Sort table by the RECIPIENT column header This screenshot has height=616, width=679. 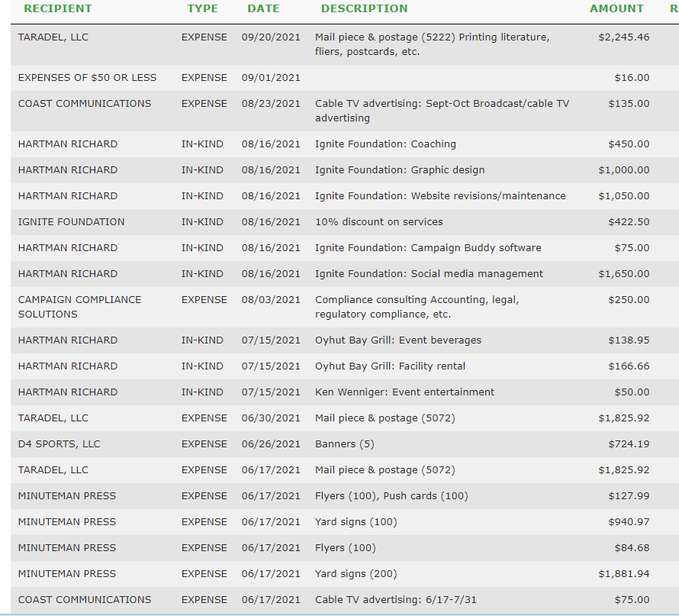click(58, 8)
